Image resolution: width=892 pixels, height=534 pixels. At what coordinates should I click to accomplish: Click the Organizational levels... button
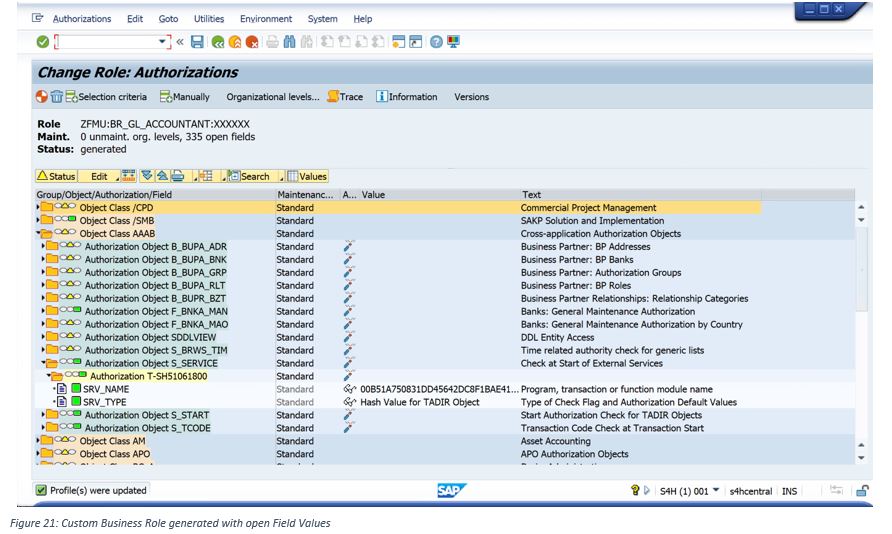[x=272, y=97]
